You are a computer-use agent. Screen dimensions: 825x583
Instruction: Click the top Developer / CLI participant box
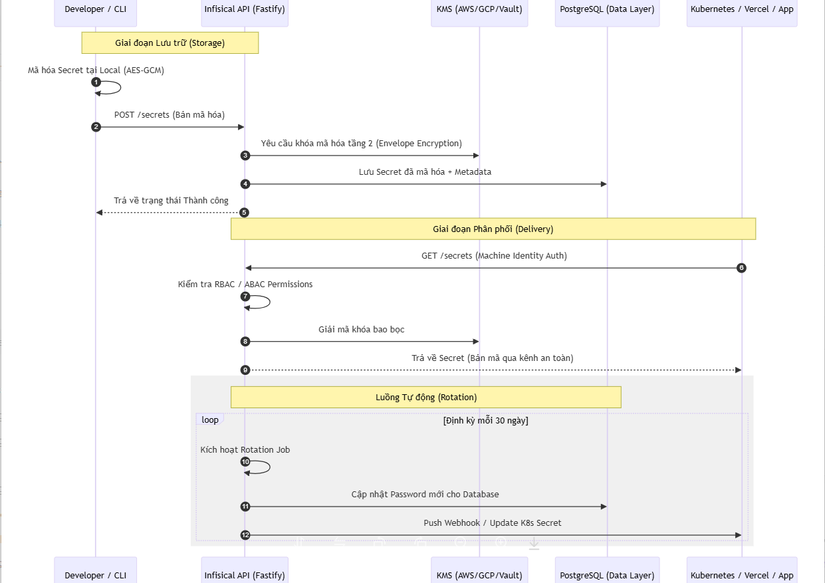click(x=96, y=10)
